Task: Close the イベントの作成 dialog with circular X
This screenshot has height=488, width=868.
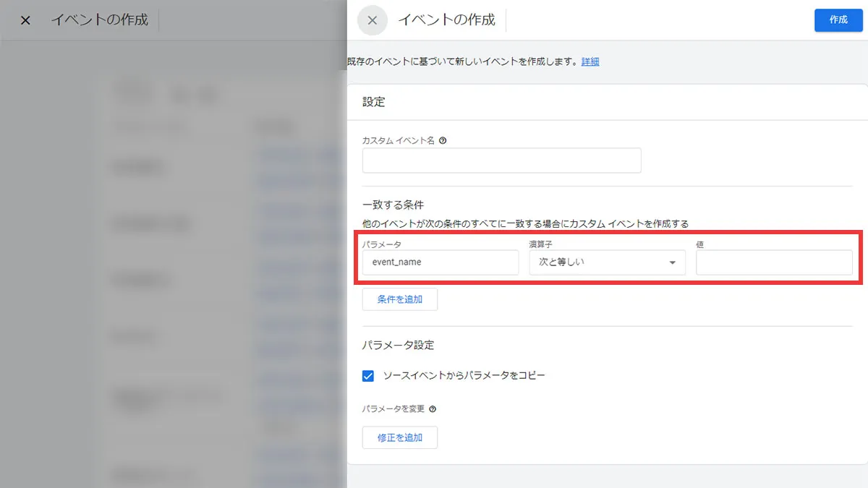Action: click(x=372, y=20)
